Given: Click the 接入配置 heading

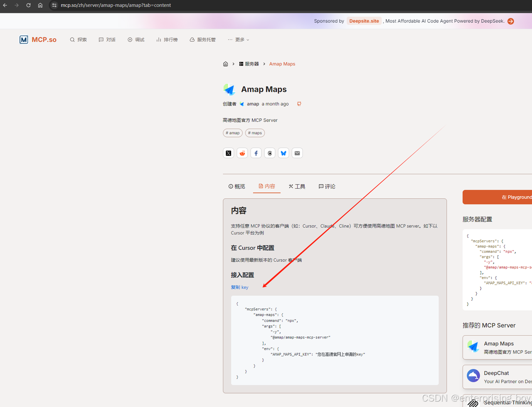Looking at the screenshot, I should 243,275.
